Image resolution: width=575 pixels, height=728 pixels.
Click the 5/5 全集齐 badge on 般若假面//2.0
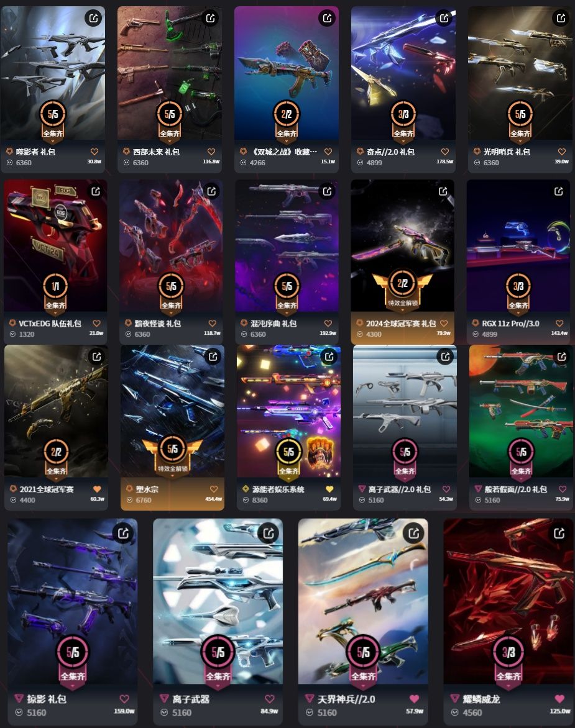click(x=521, y=458)
